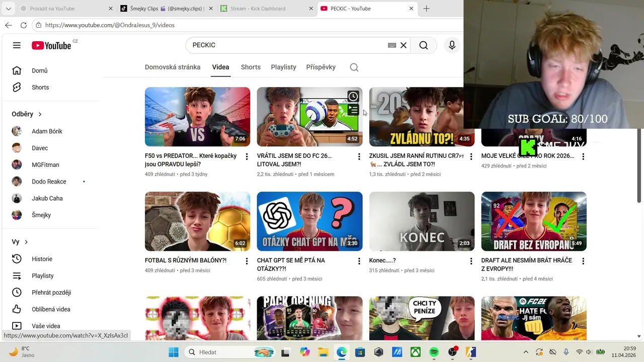Screen dimensions: 644x362
Task: Open options for DRAFT ALE NESMÍM BRÁT video
Action: (x=583, y=261)
